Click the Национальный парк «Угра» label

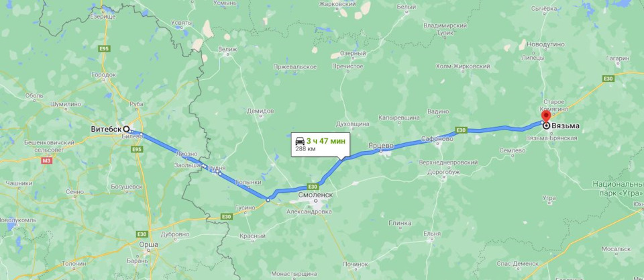point(618,188)
